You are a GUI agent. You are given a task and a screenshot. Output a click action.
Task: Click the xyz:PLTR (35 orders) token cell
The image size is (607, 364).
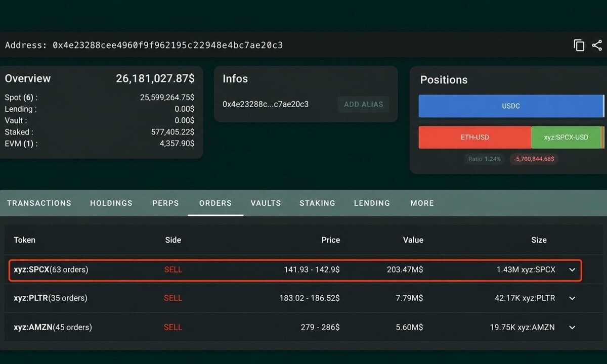50,298
